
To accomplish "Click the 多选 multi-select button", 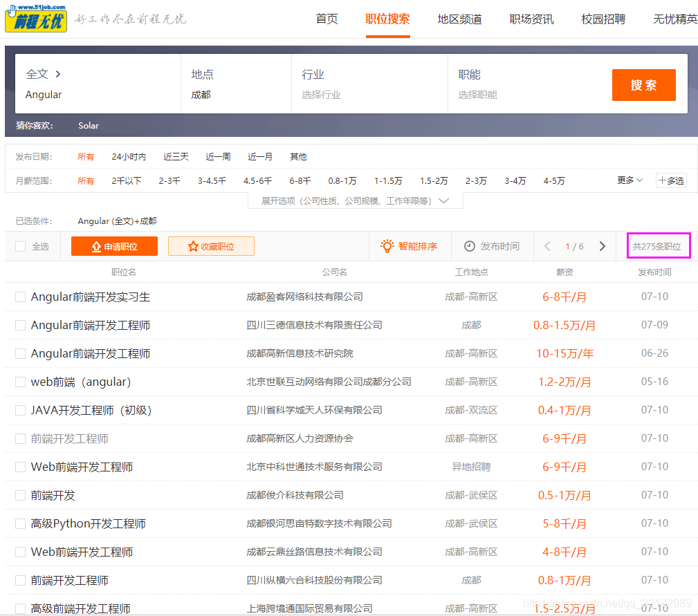I will (x=671, y=180).
